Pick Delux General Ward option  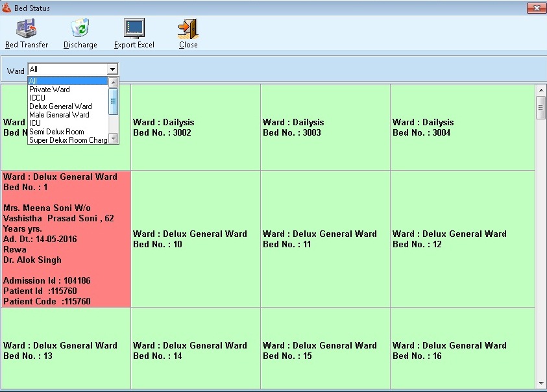(x=60, y=106)
